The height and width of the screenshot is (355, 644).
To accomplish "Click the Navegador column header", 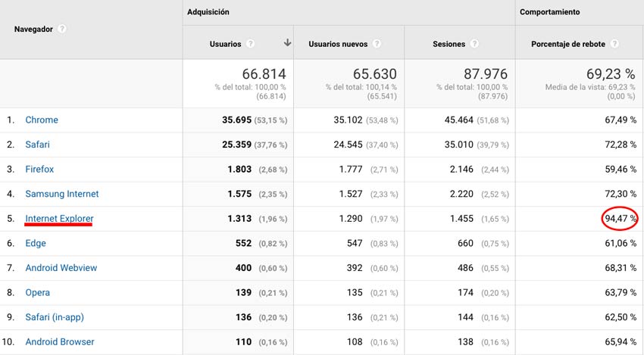I will [x=33, y=29].
